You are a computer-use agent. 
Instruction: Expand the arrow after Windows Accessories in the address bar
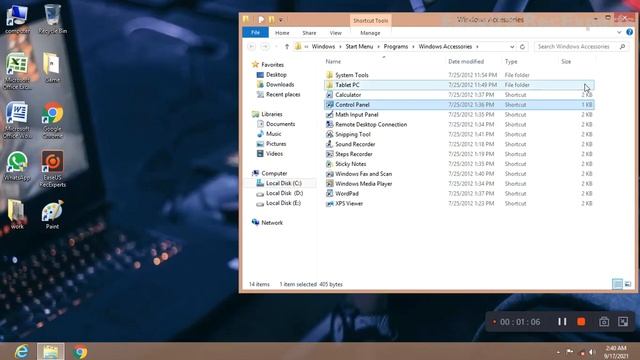click(x=477, y=47)
